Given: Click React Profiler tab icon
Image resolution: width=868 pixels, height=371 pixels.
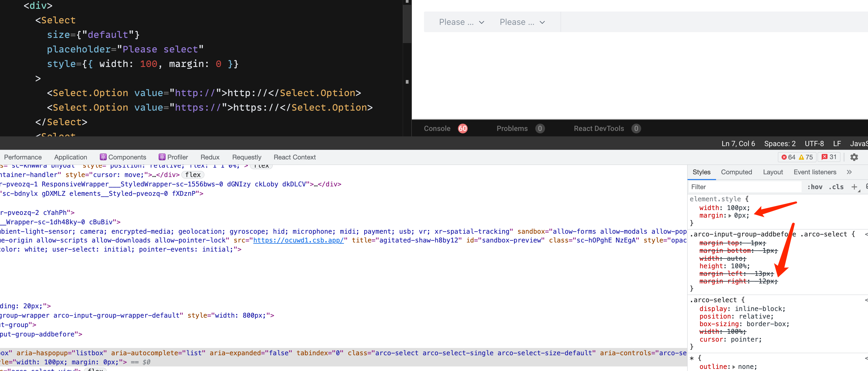Looking at the screenshot, I should tap(162, 157).
